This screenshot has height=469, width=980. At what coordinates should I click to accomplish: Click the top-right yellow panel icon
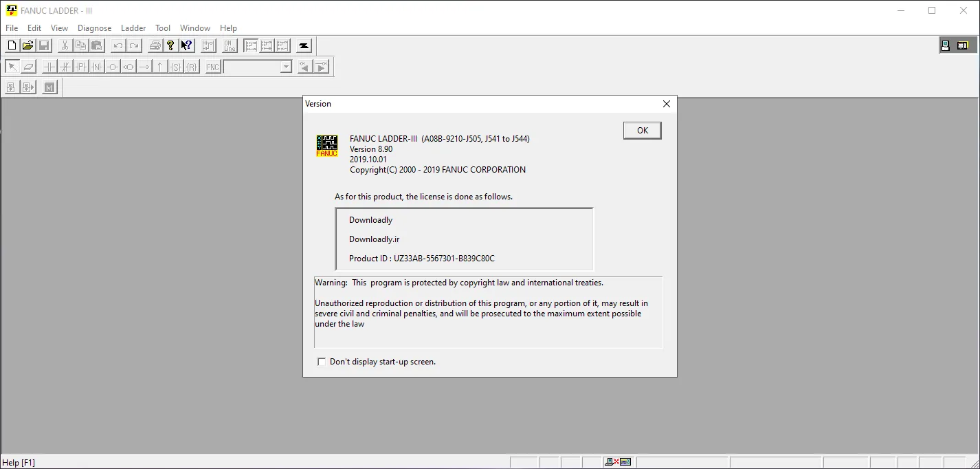[x=962, y=46]
